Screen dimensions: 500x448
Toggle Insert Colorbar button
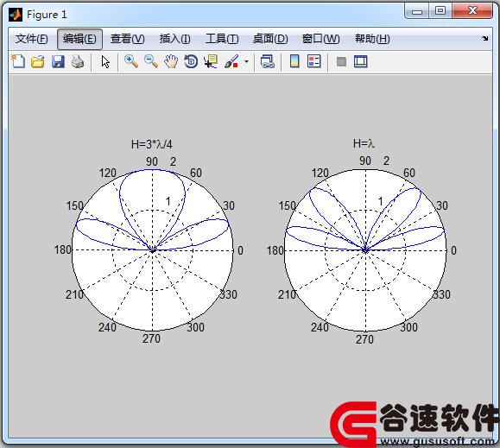point(294,61)
